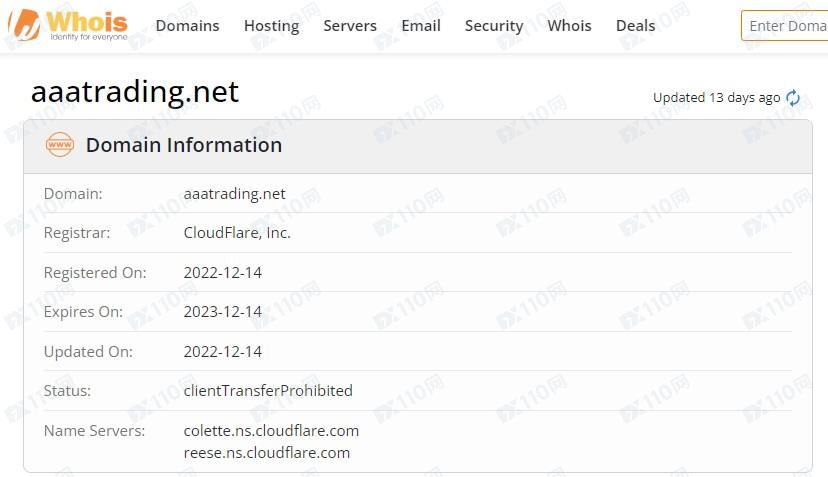The width and height of the screenshot is (828, 477).
Task: Click the www globe icon
Action: [x=60, y=145]
